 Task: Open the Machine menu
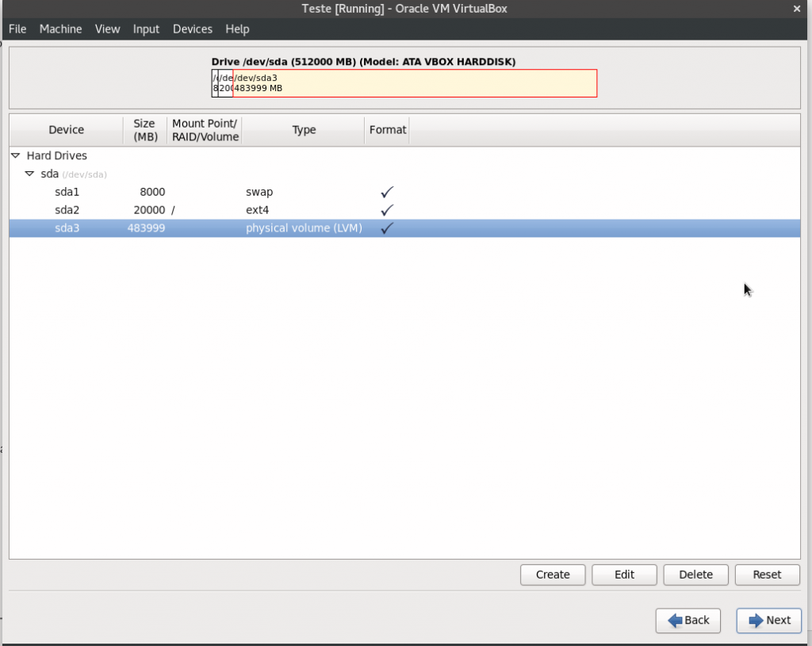(60, 29)
